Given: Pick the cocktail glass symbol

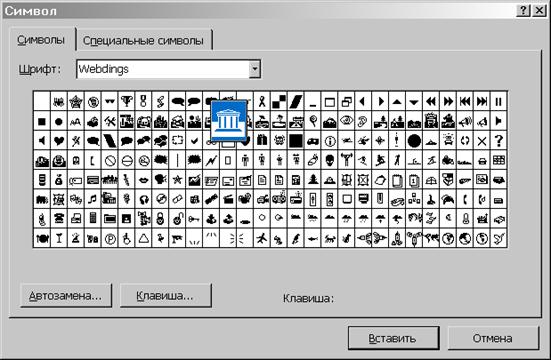Looking at the screenshot, I should click(x=59, y=239).
